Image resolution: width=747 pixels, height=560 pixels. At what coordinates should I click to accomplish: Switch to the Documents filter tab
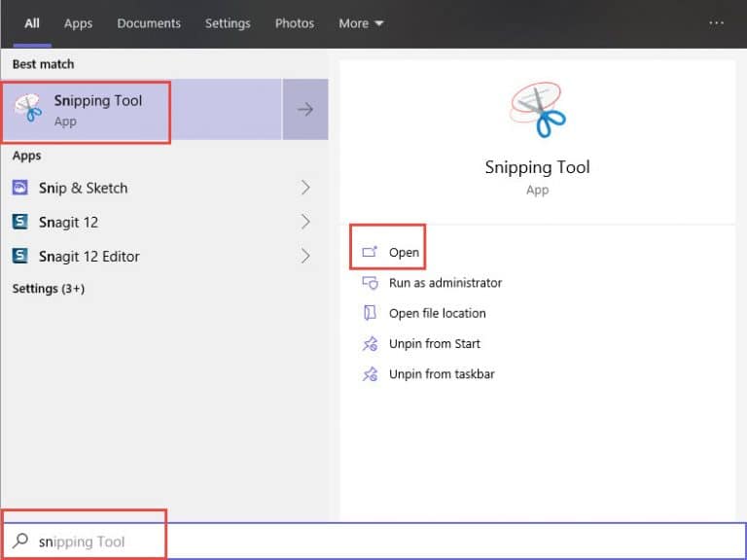point(149,23)
